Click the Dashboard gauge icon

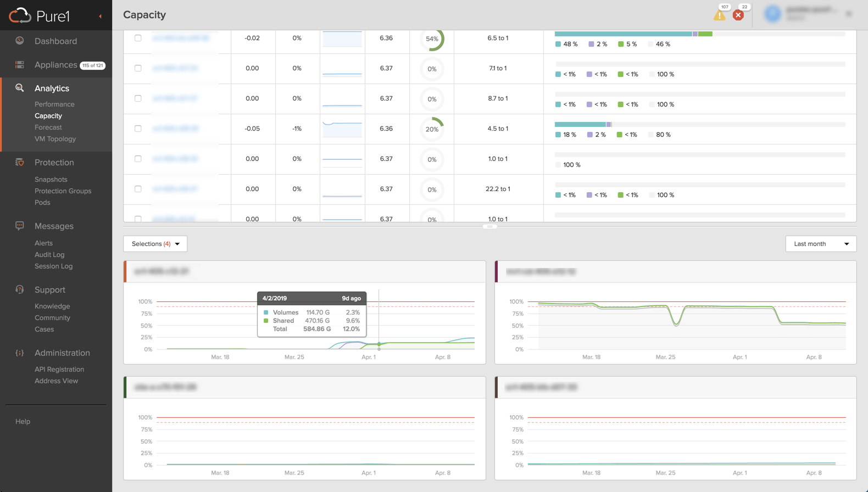[x=20, y=41]
